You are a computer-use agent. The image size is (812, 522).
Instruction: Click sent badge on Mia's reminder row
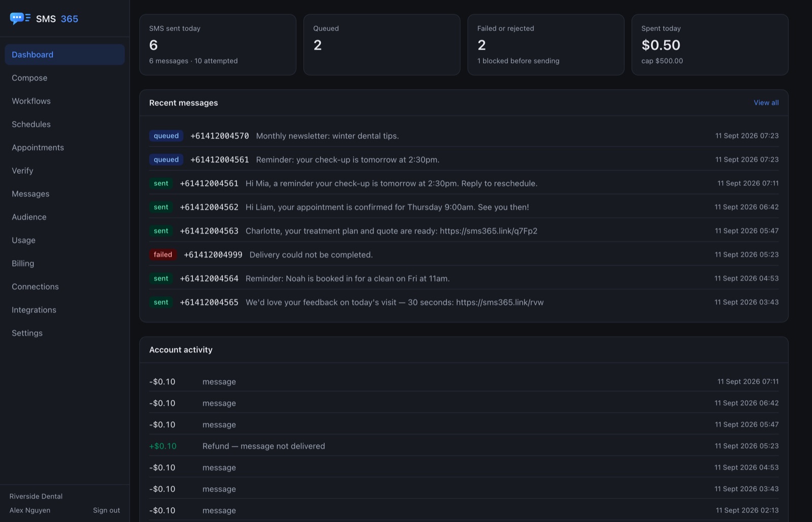161,183
